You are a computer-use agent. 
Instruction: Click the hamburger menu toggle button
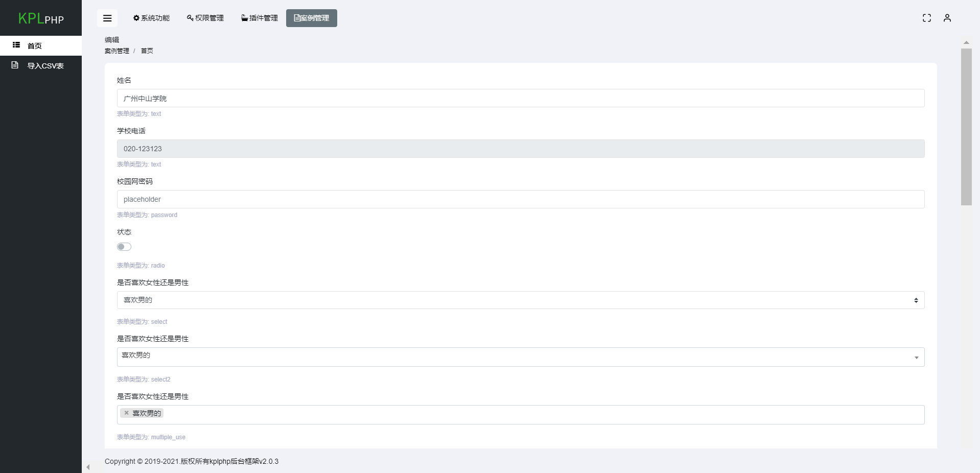[107, 18]
